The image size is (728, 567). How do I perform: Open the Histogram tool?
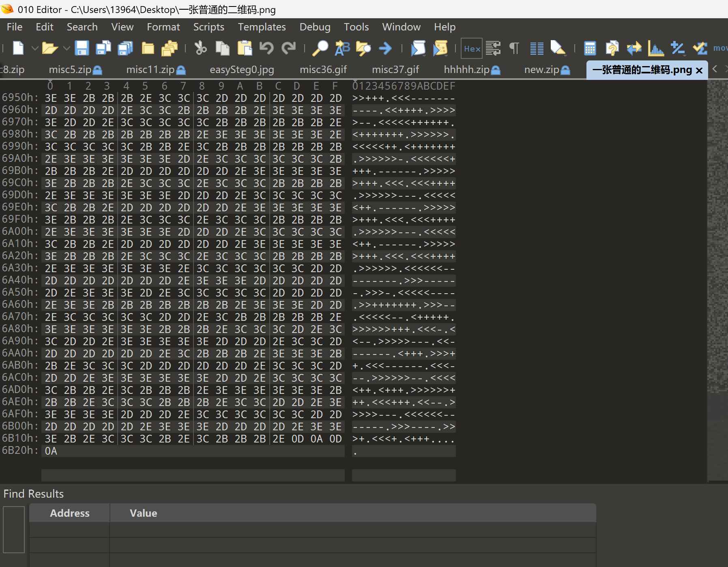coord(656,48)
